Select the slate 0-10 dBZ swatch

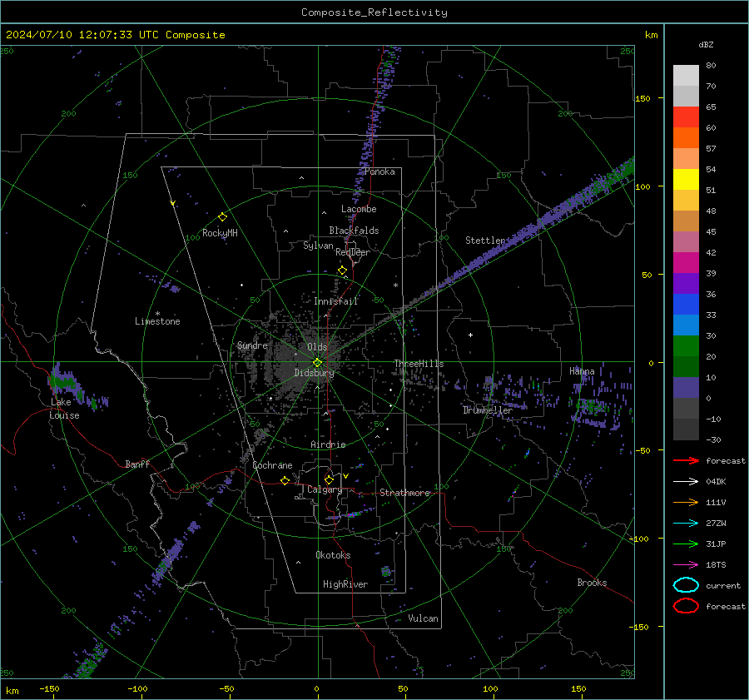pyautogui.click(x=686, y=388)
